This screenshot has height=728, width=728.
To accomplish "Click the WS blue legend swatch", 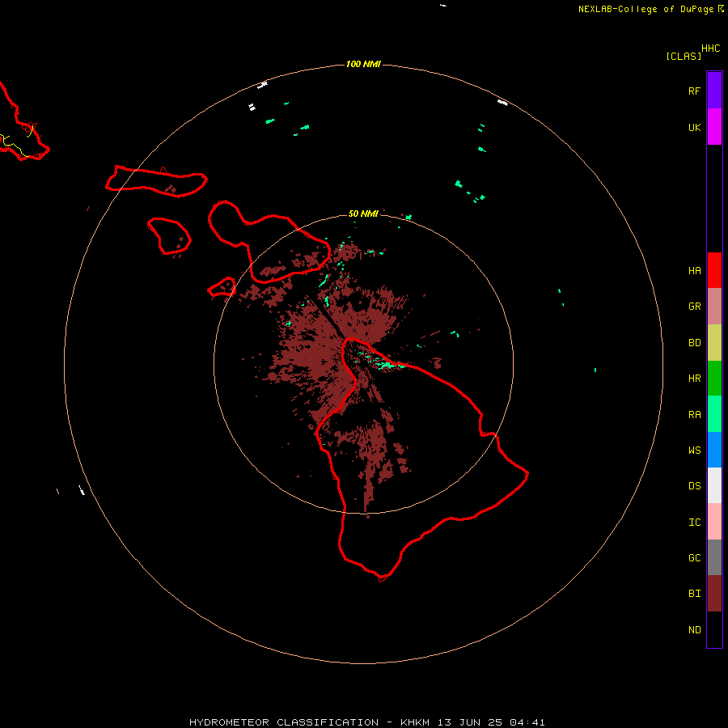I will coord(714,450).
